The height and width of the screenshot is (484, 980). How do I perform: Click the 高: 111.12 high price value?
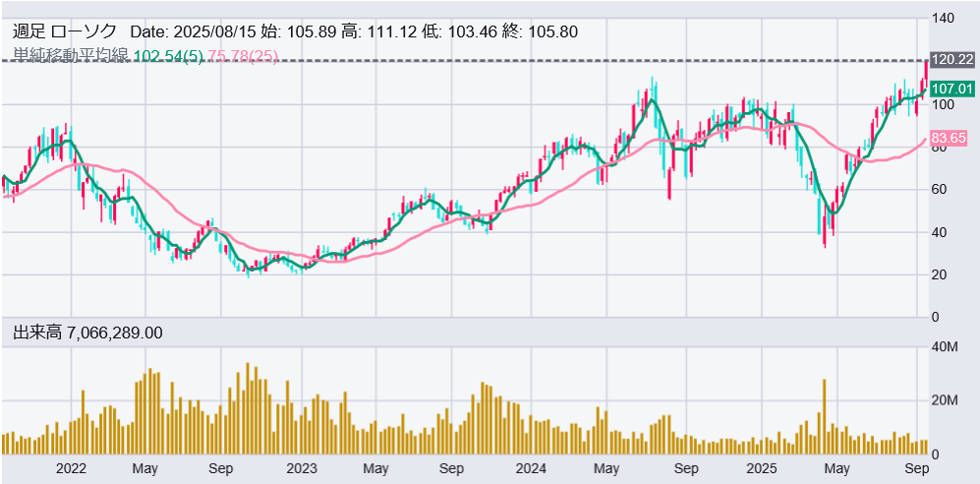click(379, 31)
